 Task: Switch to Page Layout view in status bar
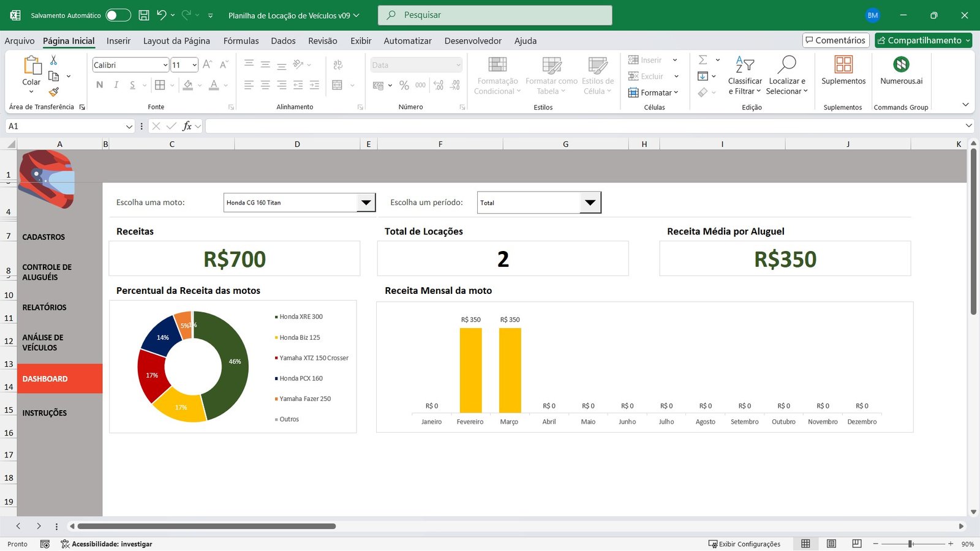coord(831,544)
